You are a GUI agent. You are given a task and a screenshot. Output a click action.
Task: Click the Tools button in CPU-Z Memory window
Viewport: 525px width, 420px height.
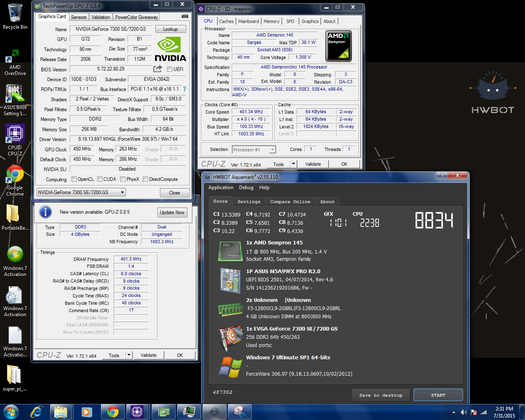click(114, 355)
